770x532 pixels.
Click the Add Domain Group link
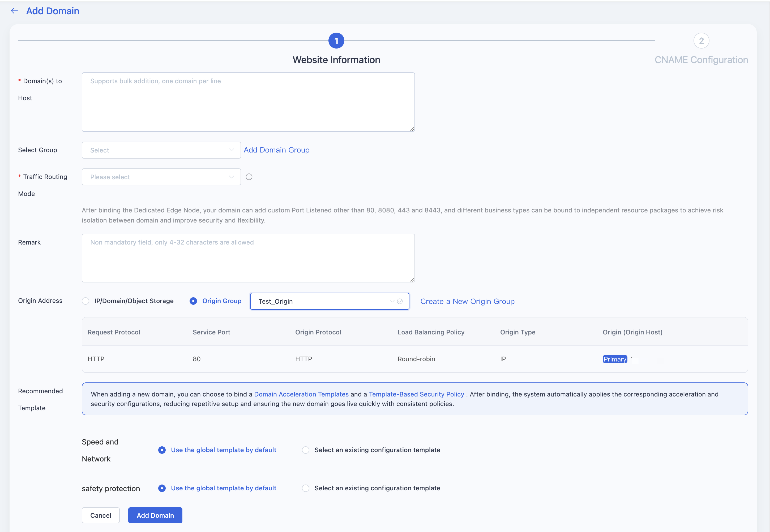click(277, 150)
